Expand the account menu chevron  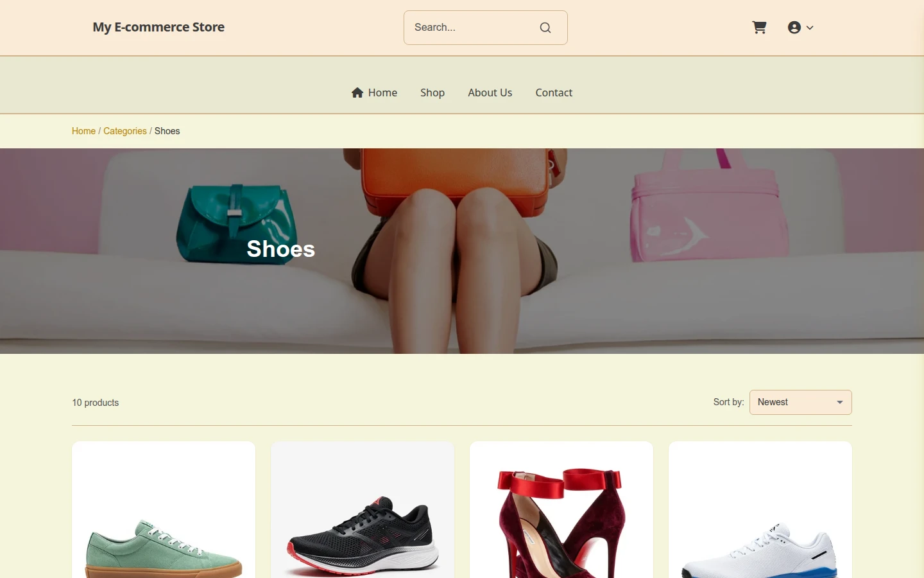tap(810, 28)
